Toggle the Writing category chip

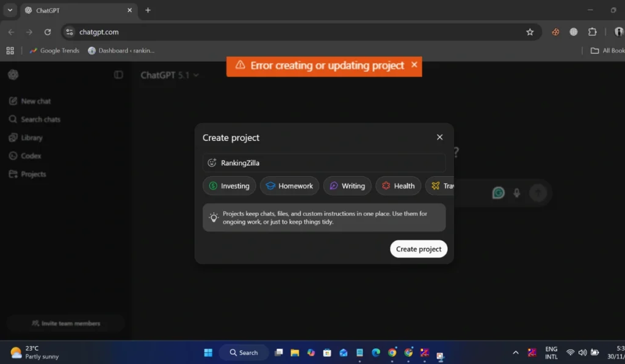347,185
